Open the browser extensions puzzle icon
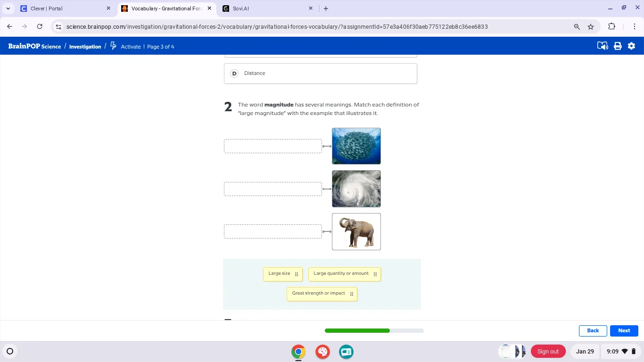The height and width of the screenshot is (362, 644). click(612, 27)
